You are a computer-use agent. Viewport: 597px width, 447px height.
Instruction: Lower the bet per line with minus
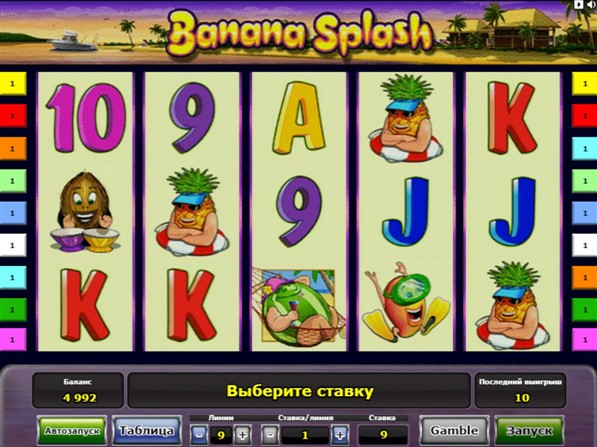point(270,434)
